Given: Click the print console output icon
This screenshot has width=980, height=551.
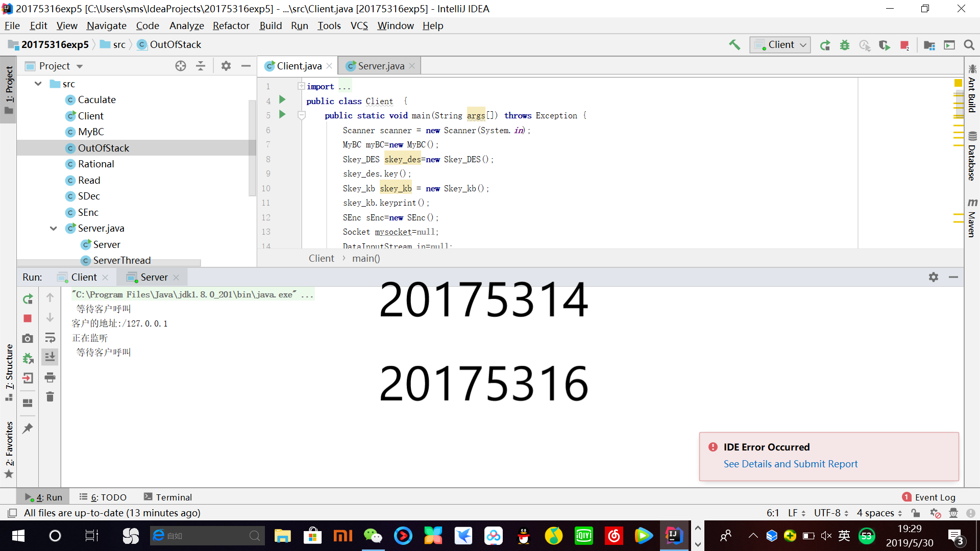Looking at the screenshot, I should [50, 378].
